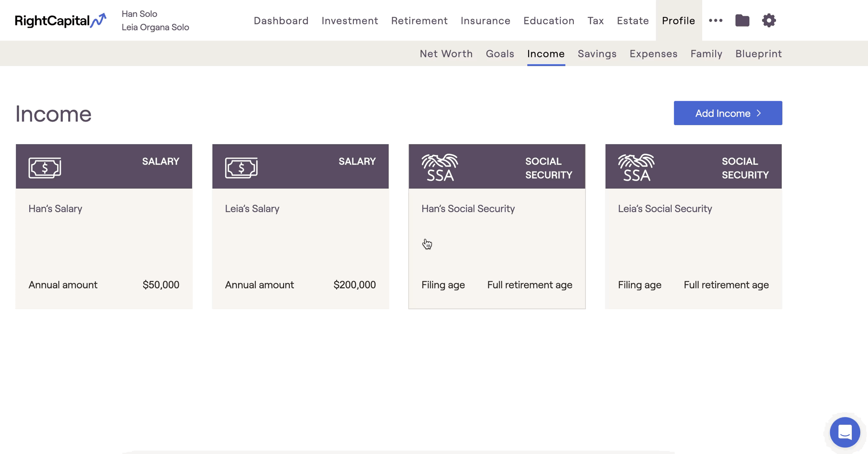Go to the Blueprint tab
Screen dimensions: 868x454
[x=758, y=53]
